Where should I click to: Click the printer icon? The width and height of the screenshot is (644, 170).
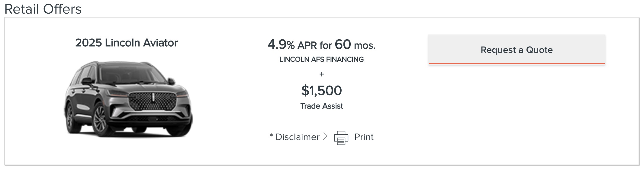(341, 138)
